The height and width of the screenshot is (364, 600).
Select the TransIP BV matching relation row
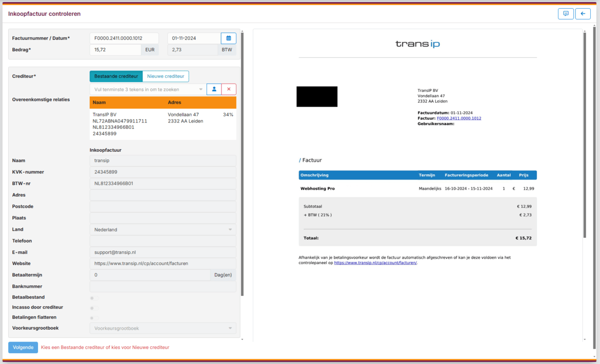click(163, 124)
